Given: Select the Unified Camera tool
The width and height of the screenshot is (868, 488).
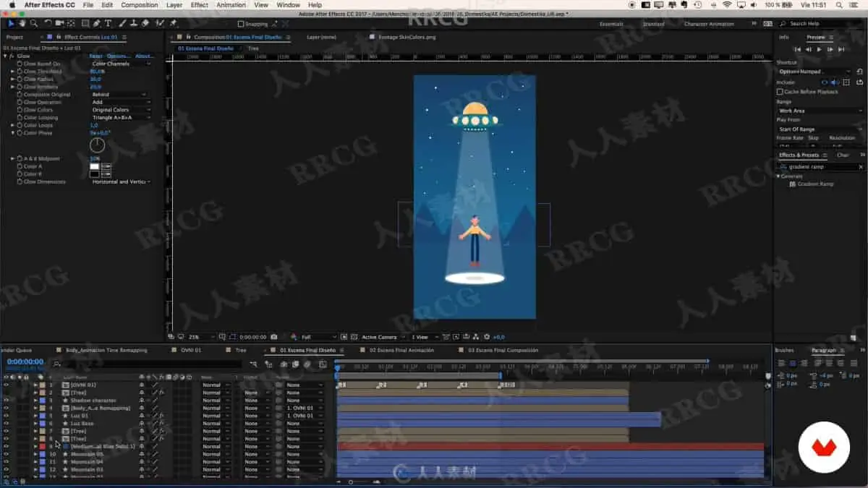Looking at the screenshot, I should pos(59,23).
